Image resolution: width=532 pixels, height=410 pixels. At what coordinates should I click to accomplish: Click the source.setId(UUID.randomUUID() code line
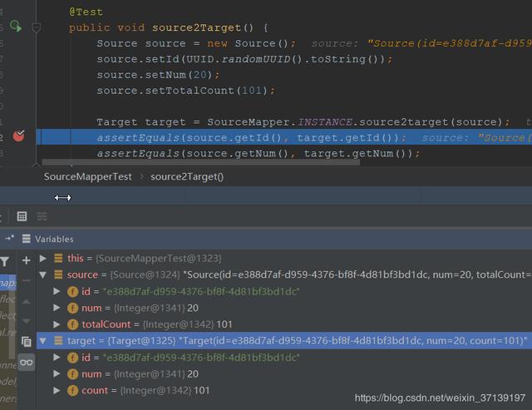pyautogui.click(x=244, y=59)
